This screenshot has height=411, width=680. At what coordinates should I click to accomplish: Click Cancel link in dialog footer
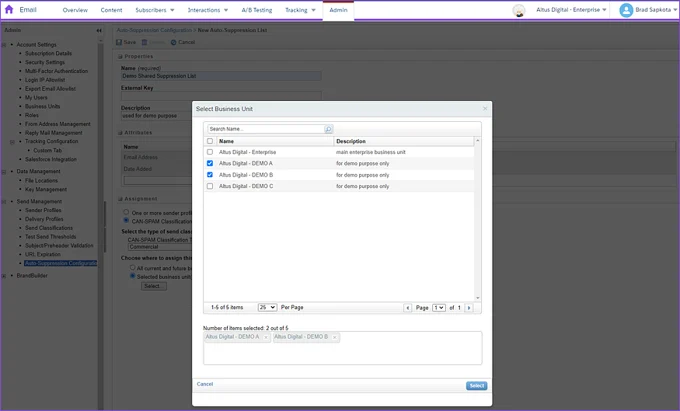click(205, 384)
